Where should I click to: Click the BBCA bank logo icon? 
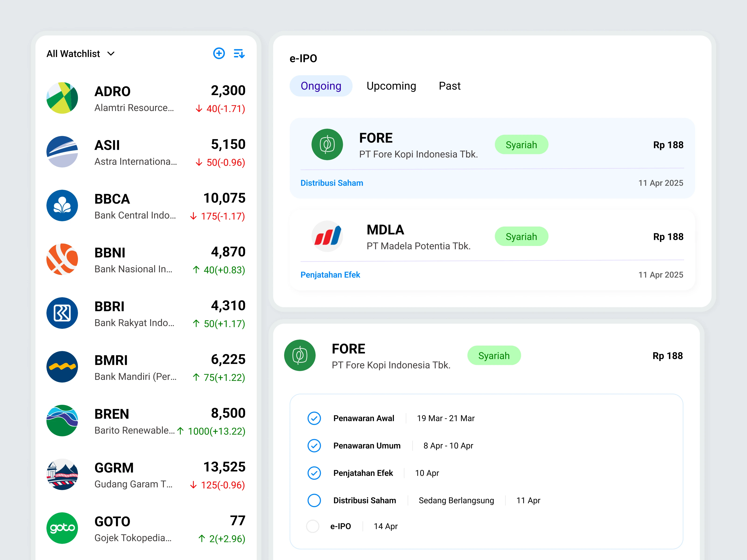point(62,206)
